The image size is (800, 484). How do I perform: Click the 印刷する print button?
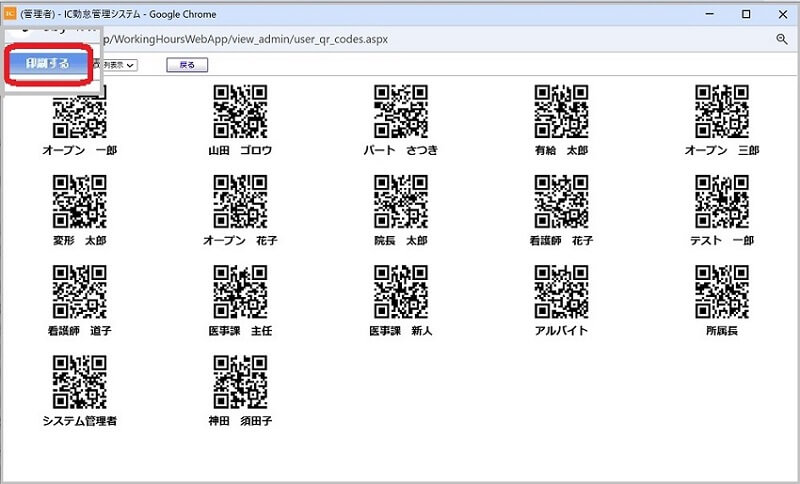48,64
